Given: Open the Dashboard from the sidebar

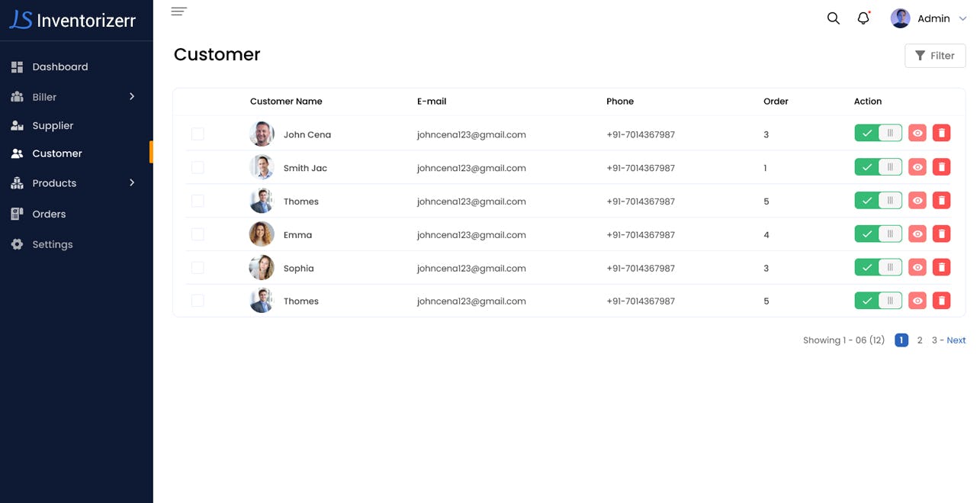Looking at the screenshot, I should click(60, 66).
